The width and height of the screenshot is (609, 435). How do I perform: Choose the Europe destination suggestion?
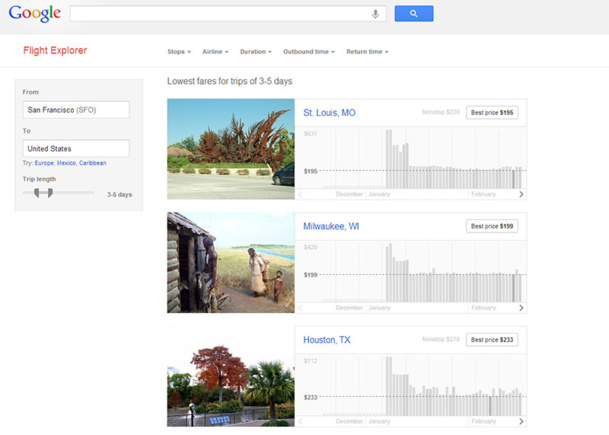(x=44, y=162)
